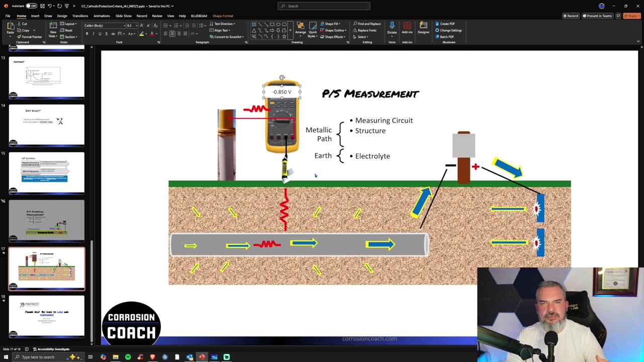Click the Record button
Image resolution: width=644 pixels, height=362 pixels.
tap(571, 16)
